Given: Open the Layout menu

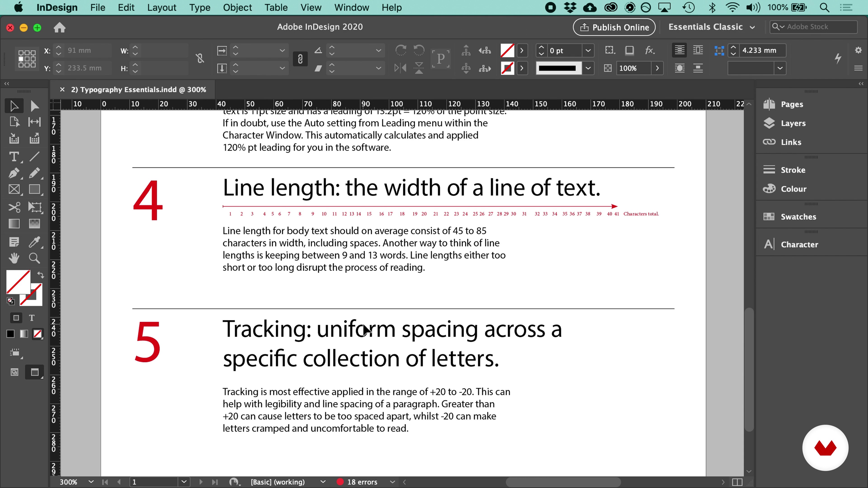Looking at the screenshot, I should (x=162, y=7).
